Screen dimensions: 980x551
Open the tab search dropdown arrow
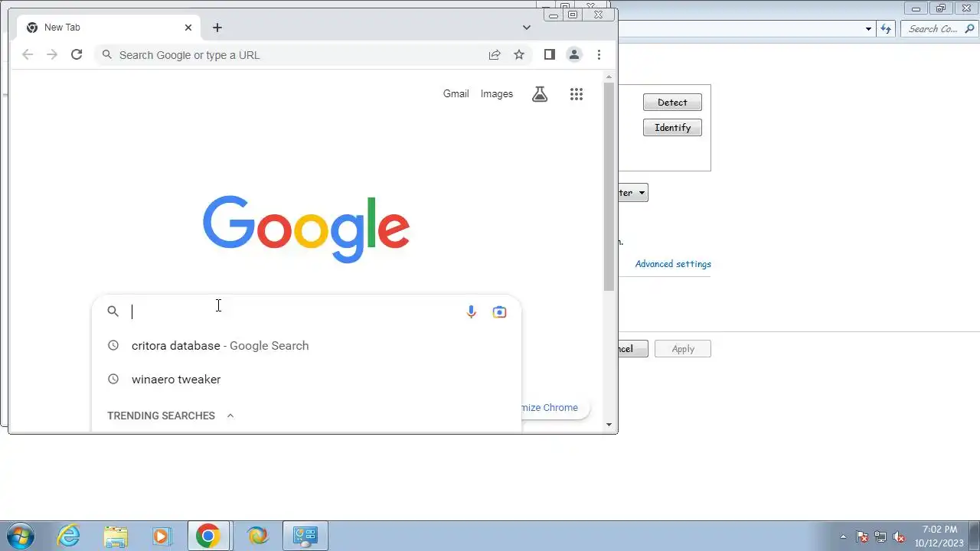(527, 28)
